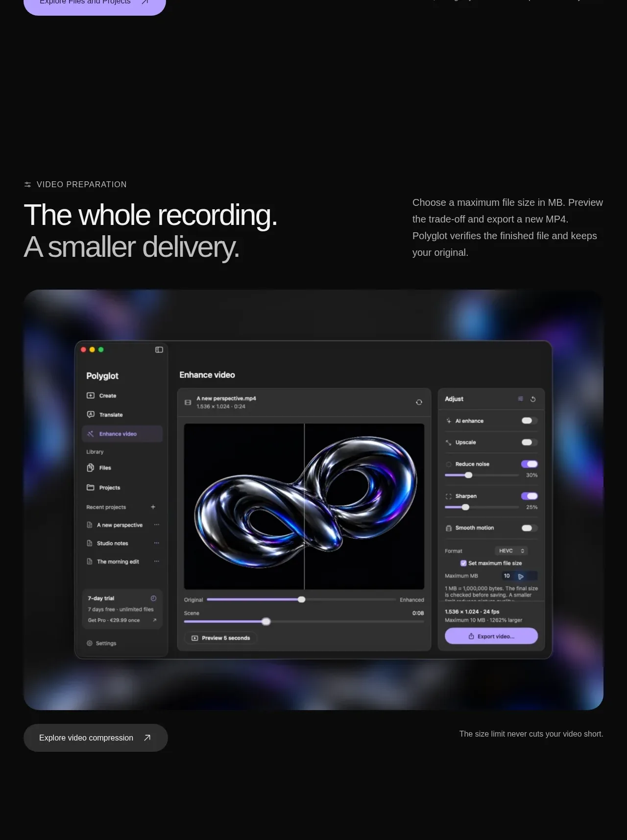Click the clock icon in 7-day trial card

153,598
